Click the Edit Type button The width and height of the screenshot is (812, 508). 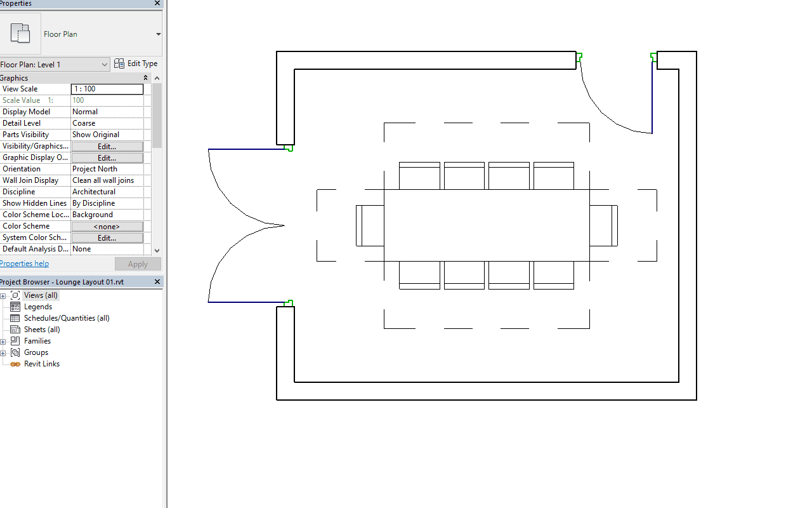[136, 63]
